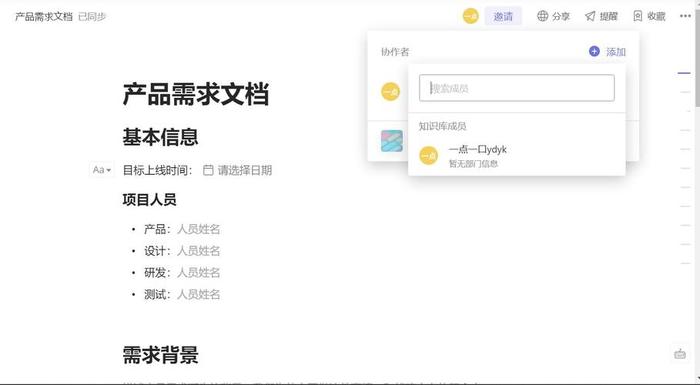Click the 知识库成员 section label
The height and width of the screenshot is (385, 700).
coord(442,126)
